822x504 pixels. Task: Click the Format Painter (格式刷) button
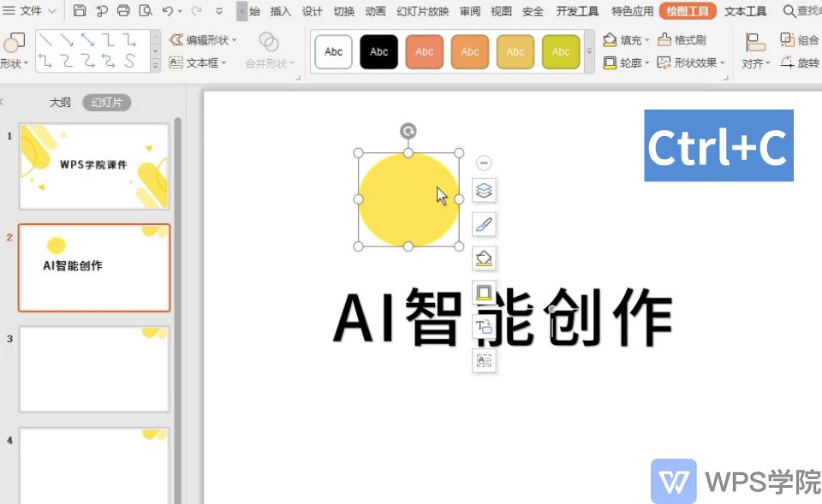coord(682,40)
